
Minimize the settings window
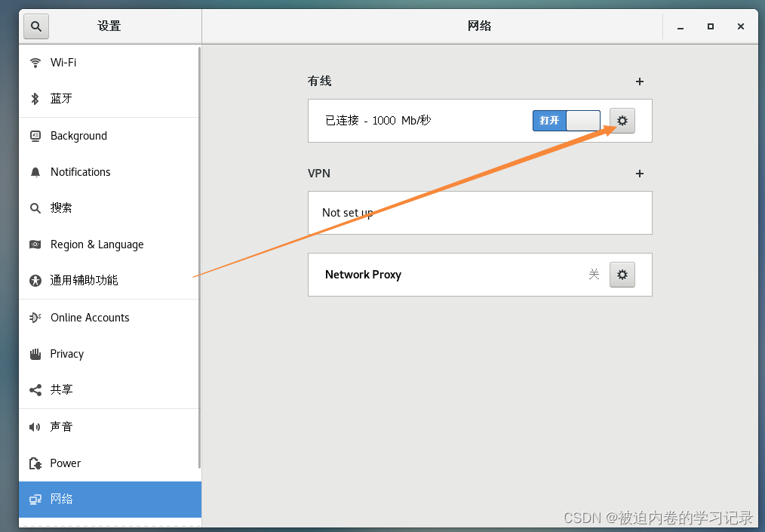click(x=680, y=26)
